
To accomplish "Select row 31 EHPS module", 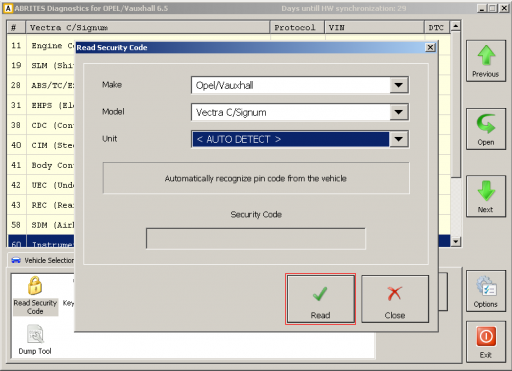I will (41, 105).
